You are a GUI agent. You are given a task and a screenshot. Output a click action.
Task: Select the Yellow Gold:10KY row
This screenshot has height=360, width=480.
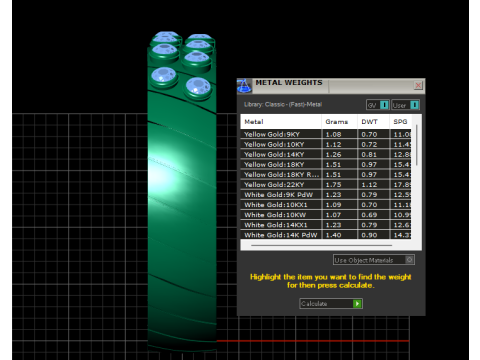(326, 144)
